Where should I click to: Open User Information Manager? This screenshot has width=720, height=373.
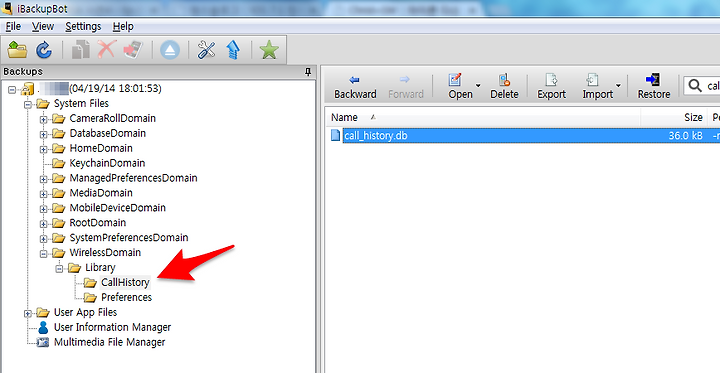(x=112, y=327)
